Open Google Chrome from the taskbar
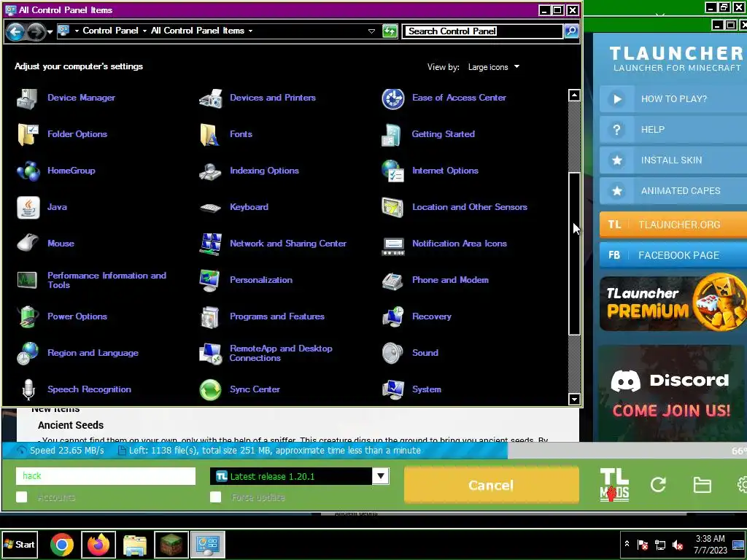The image size is (747, 560). pos(62,544)
